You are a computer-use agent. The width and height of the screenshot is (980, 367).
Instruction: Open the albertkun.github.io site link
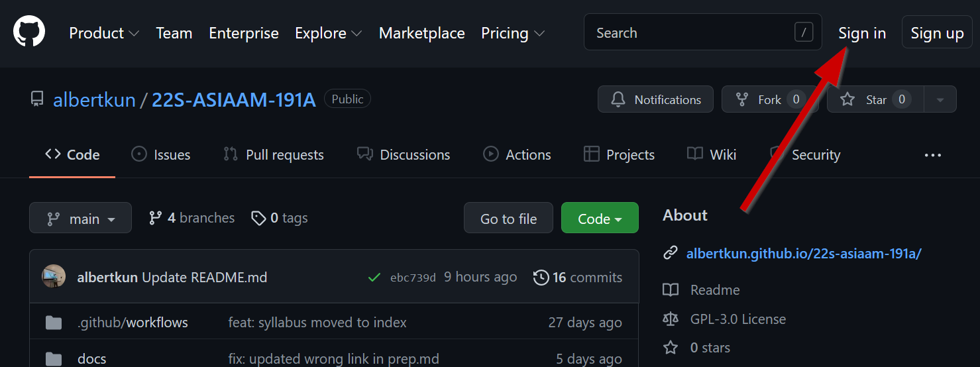pyautogui.click(x=803, y=253)
